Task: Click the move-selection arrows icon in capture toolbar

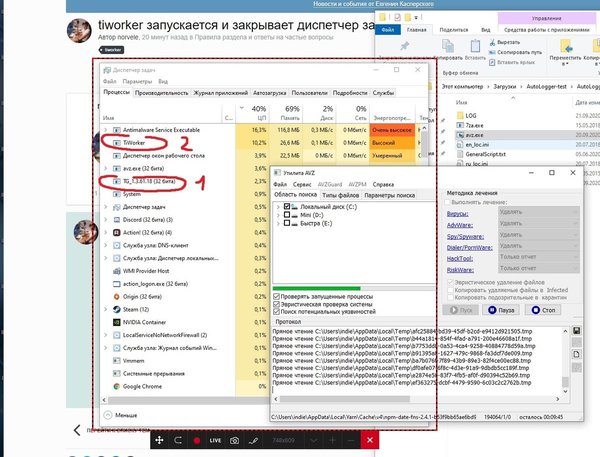Action: pyautogui.click(x=160, y=440)
